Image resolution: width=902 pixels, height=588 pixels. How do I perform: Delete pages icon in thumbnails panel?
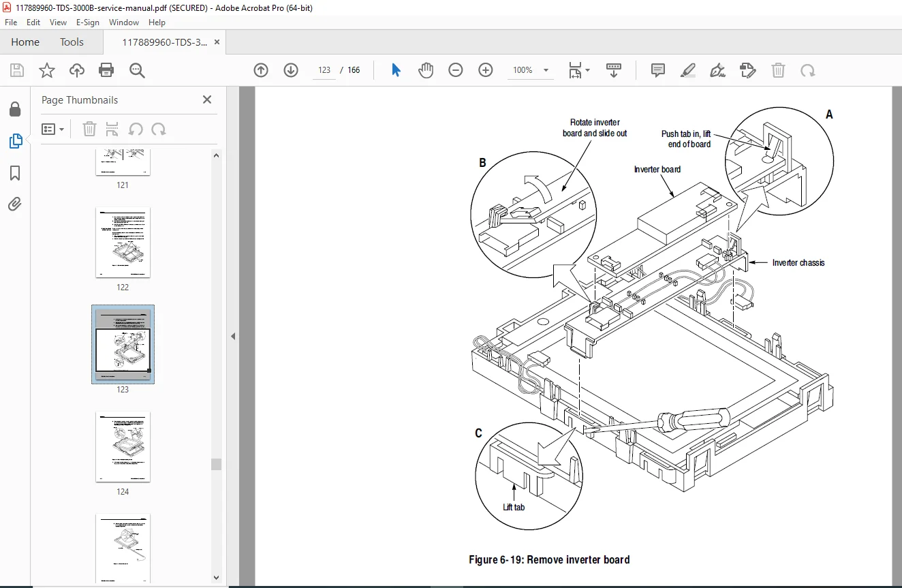click(x=89, y=129)
